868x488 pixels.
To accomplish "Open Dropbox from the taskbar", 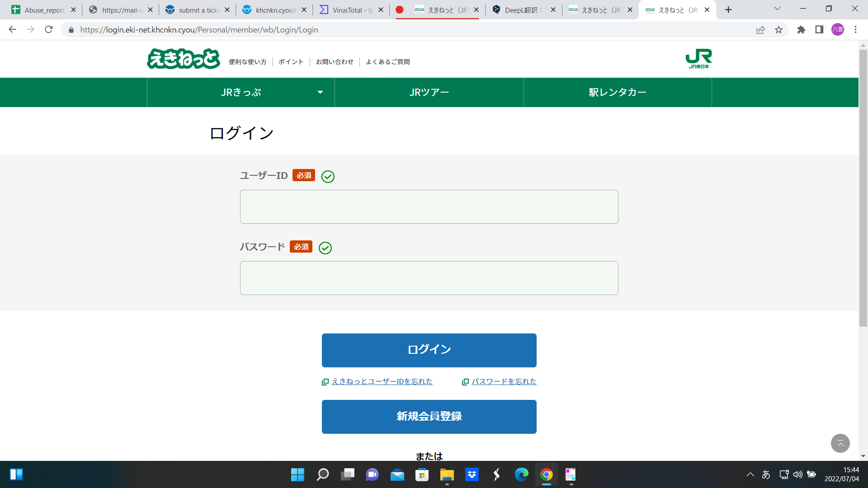I will 472,474.
